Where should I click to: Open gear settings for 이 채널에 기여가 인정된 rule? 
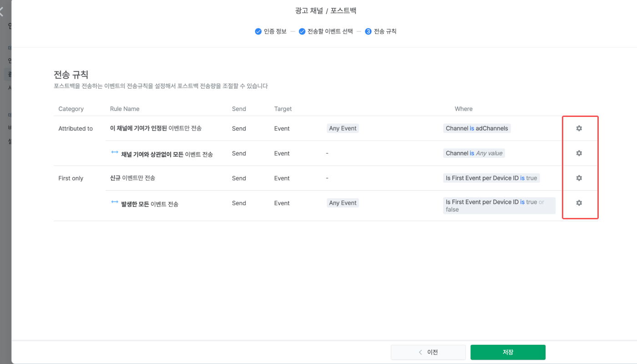579,128
